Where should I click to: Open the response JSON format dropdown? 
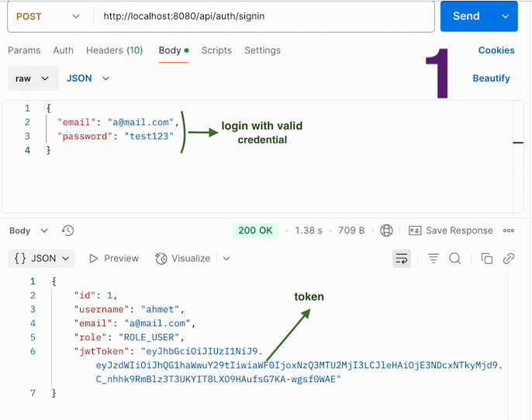41,259
